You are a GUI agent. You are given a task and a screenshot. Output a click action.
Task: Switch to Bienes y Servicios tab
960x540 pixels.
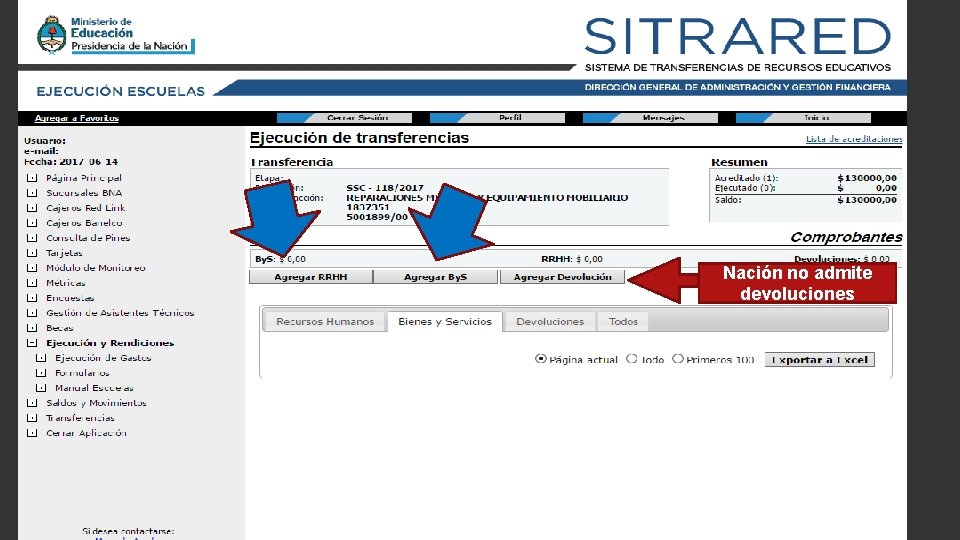tap(445, 321)
